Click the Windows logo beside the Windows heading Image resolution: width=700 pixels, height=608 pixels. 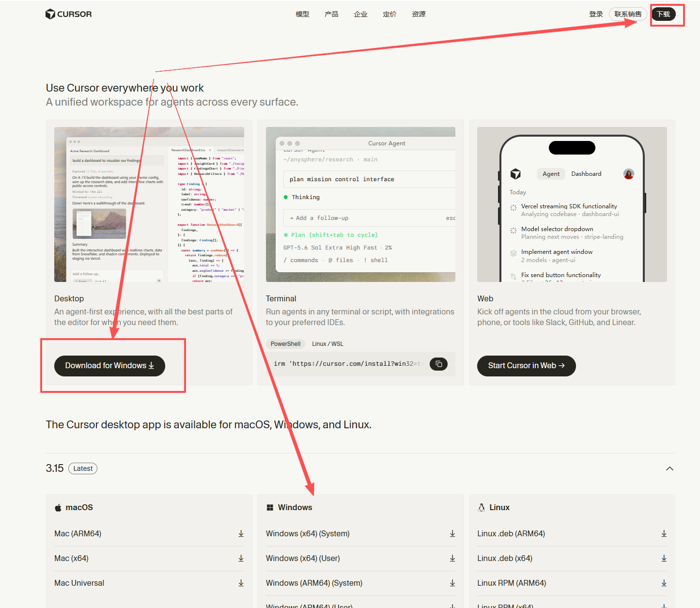click(270, 508)
